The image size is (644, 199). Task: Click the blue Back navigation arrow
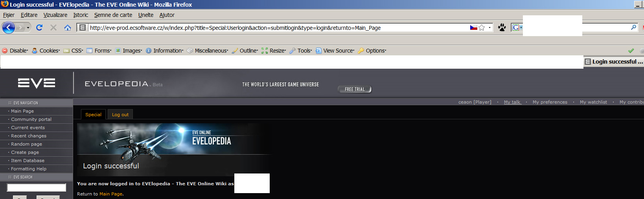(x=9, y=27)
